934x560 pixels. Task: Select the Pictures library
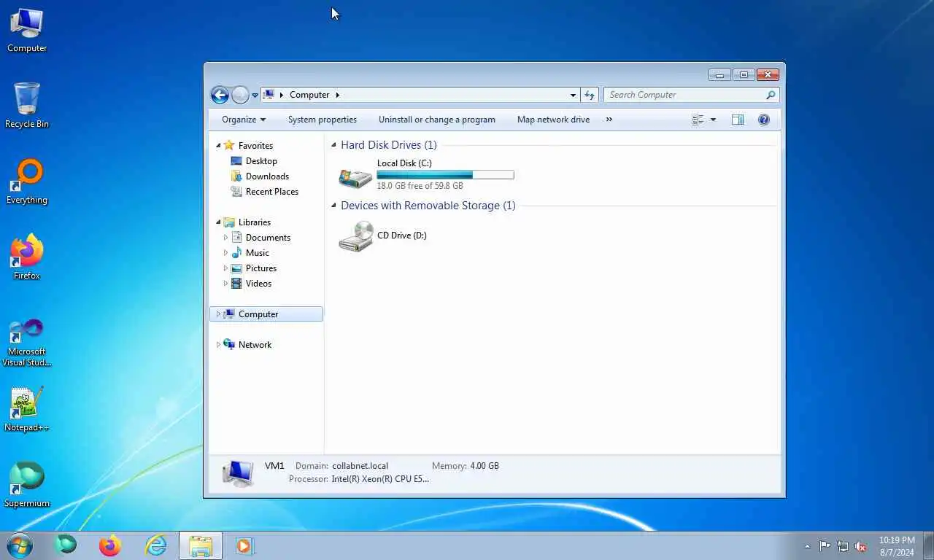tap(260, 268)
